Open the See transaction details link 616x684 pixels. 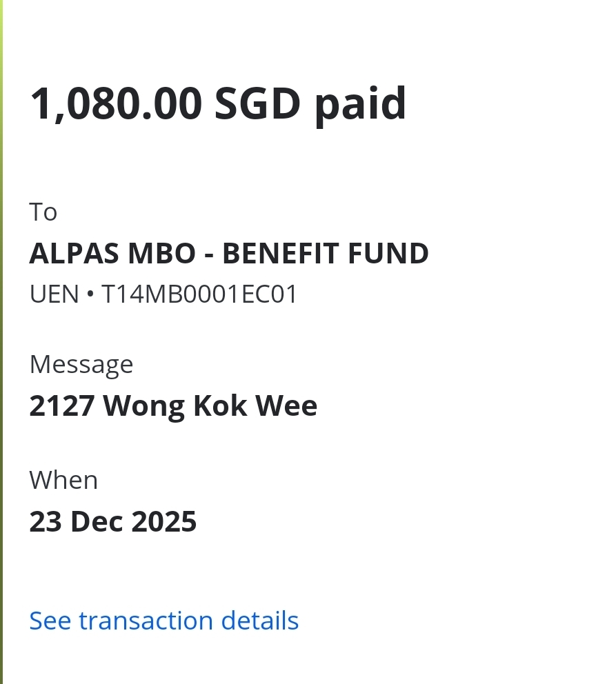click(164, 621)
